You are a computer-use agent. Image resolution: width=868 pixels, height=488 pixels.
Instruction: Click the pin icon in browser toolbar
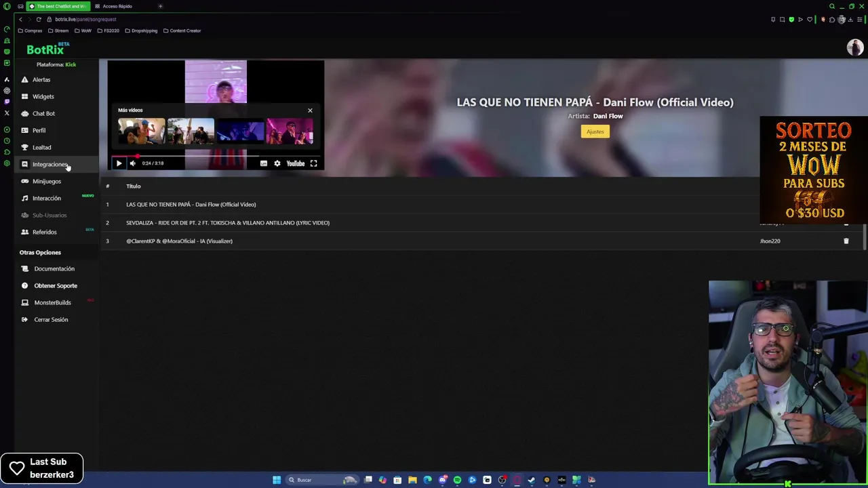point(773,19)
